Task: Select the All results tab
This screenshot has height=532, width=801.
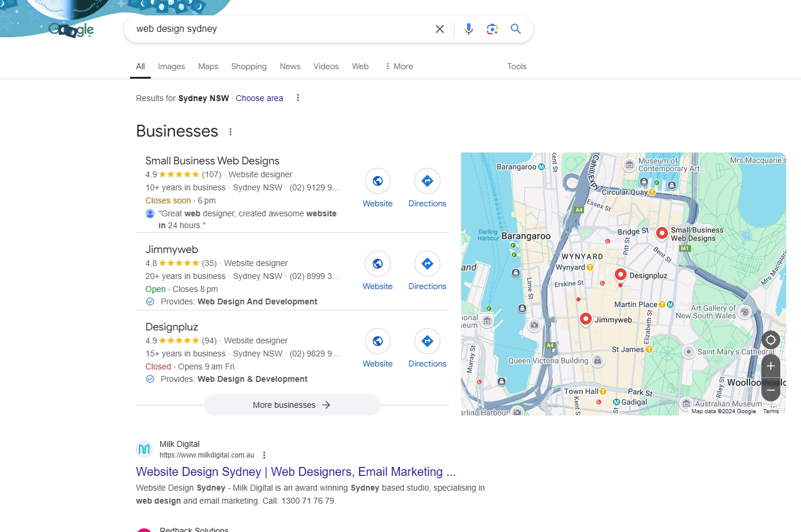Action: click(x=140, y=66)
